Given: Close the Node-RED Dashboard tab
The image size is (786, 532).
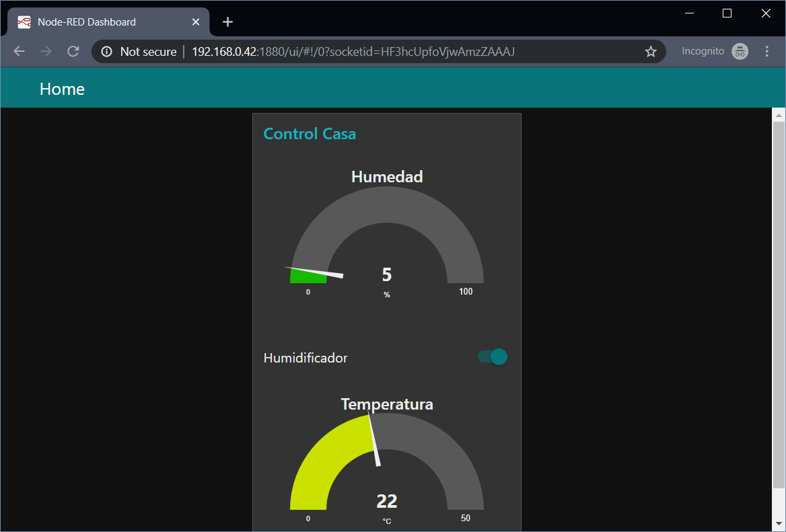Looking at the screenshot, I should [196, 22].
